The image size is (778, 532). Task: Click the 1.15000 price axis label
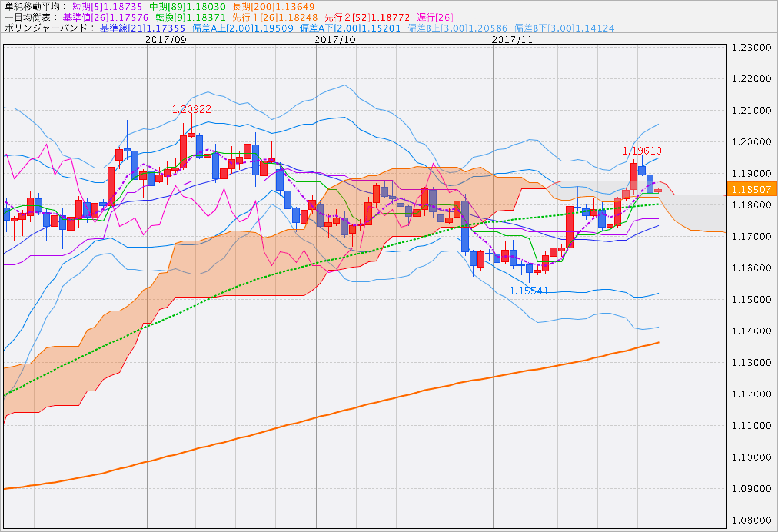[751, 300]
